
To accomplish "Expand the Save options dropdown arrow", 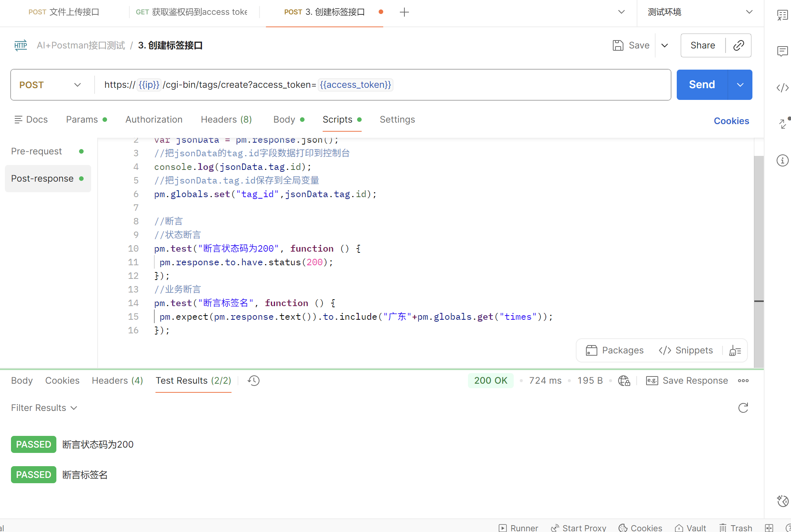I will point(665,45).
